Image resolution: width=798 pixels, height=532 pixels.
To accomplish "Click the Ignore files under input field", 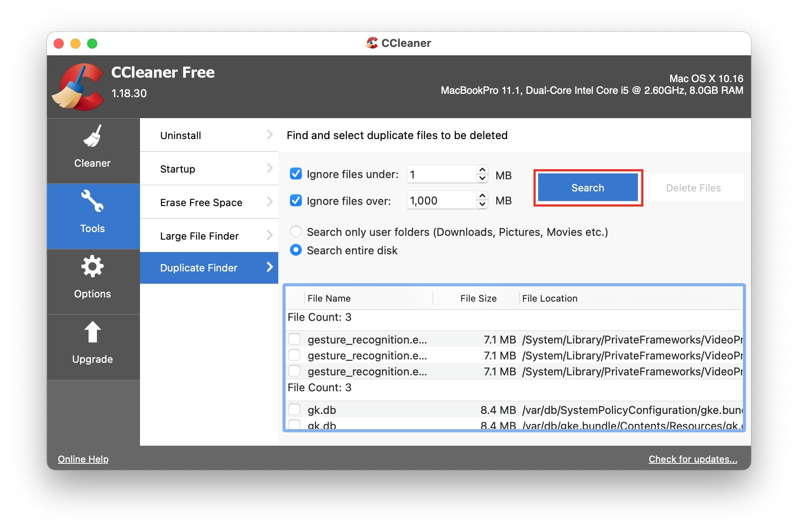I will click(442, 174).
